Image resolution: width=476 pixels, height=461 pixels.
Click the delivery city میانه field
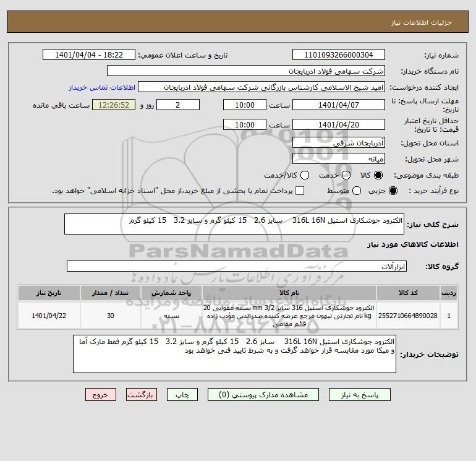(x=339, y=159)
